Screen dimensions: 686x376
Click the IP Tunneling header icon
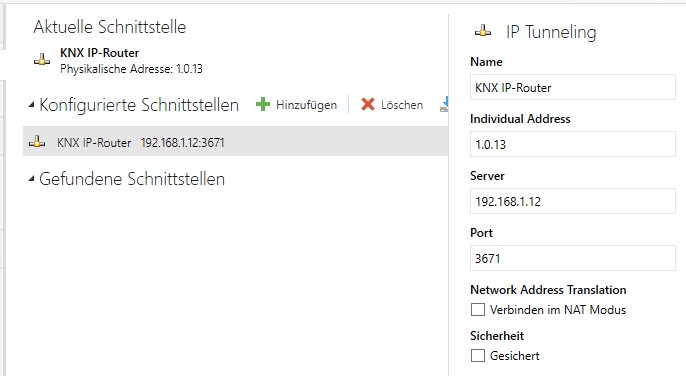483,31
